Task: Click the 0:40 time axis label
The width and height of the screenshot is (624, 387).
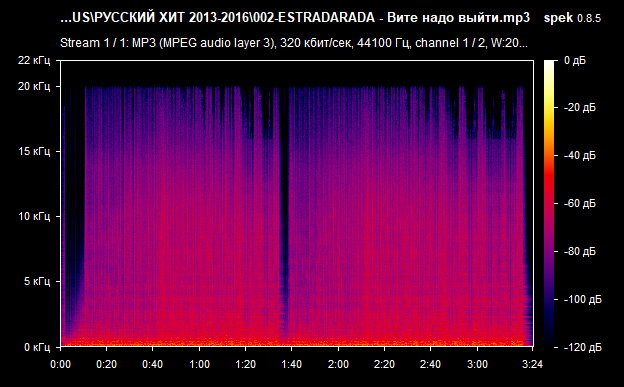Action: tap(152, 364)
